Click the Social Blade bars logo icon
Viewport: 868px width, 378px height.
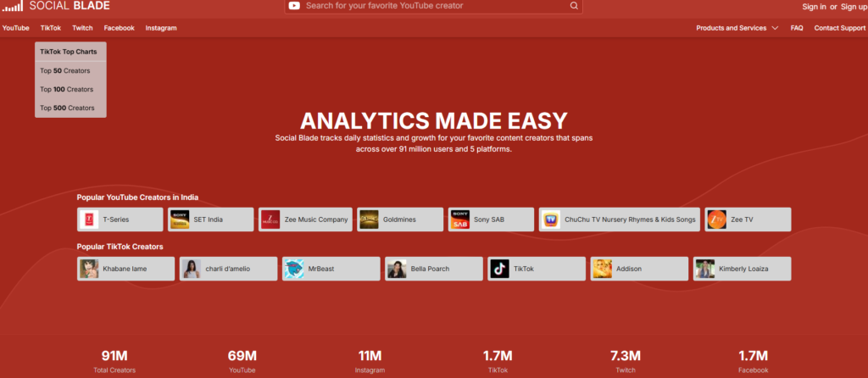13,6
